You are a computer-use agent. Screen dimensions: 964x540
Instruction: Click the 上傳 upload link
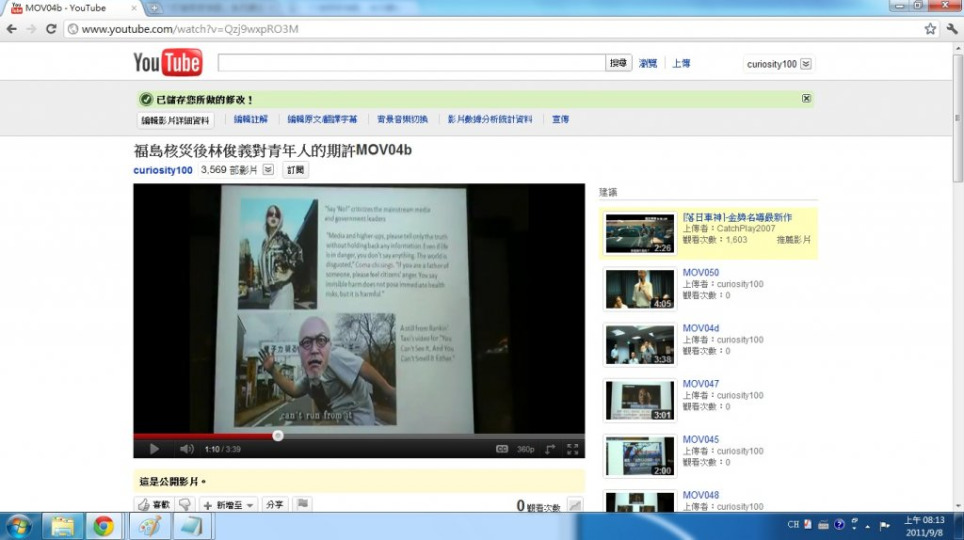[x=681, y=64]
